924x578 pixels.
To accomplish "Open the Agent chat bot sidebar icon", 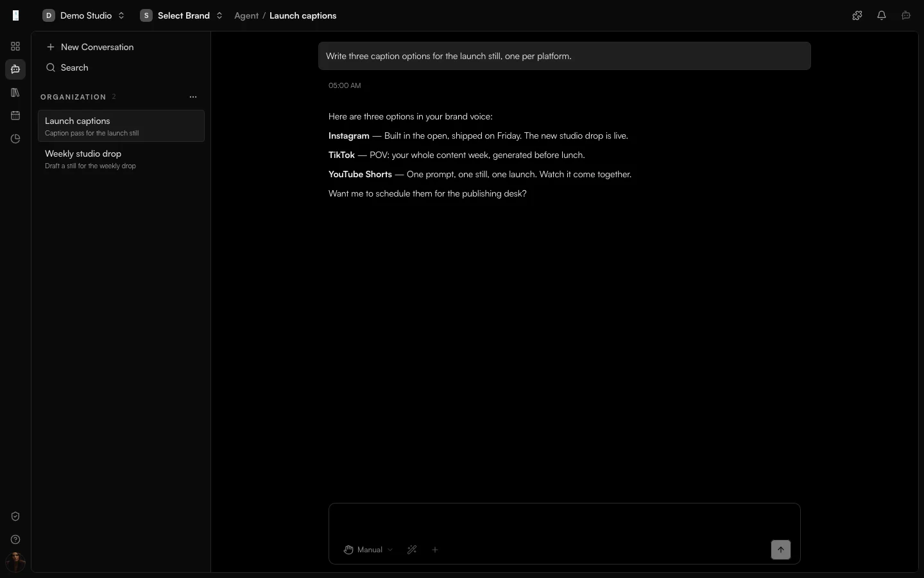I will pyautogui.click(x=15, y=69).
